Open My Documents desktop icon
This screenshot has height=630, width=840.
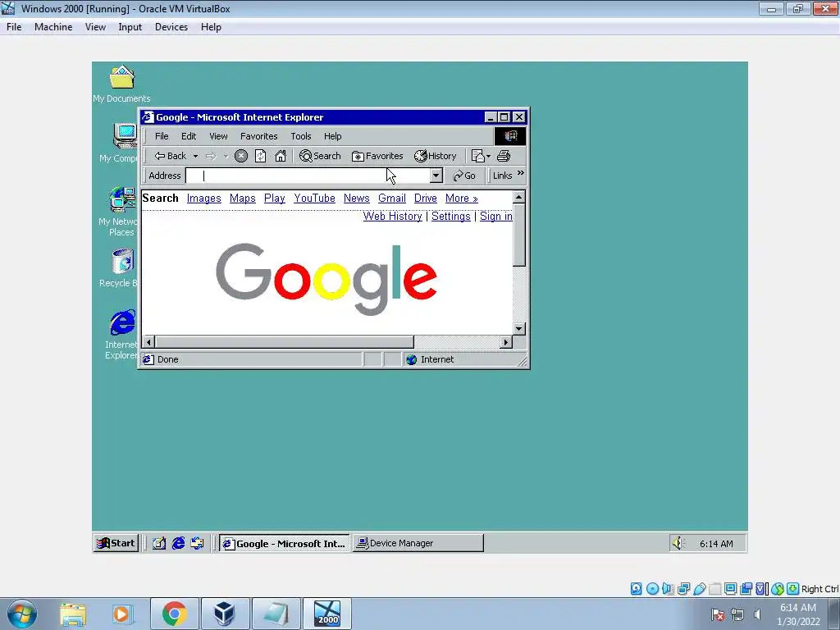121,84
